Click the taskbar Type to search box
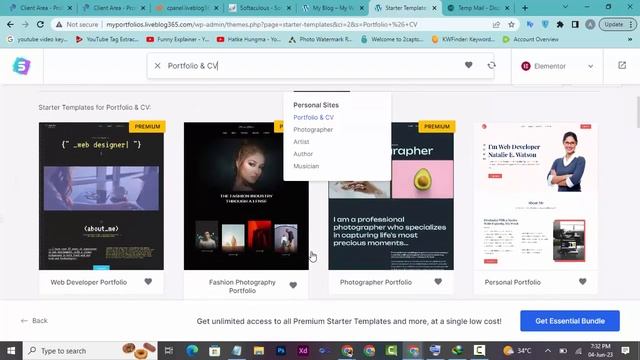This screenshot has width=640, height=360. (x=90, y=351)
